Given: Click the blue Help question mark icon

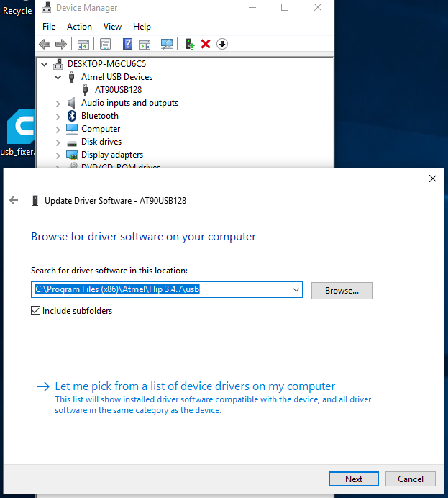Looking at the screenshot, I should 127,44.
